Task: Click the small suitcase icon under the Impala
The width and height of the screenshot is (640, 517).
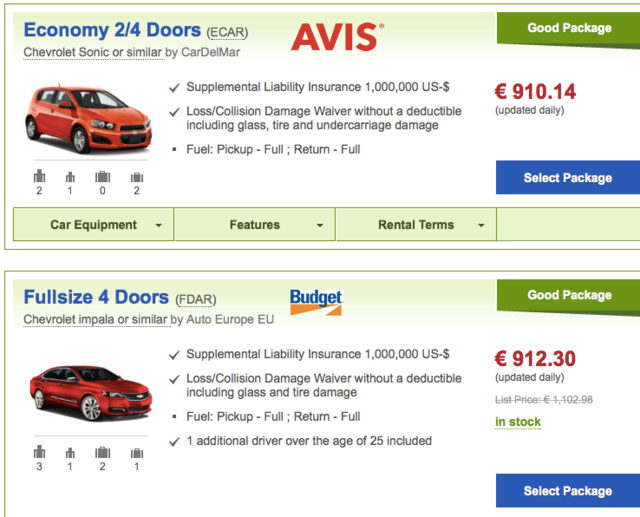Action: [135, 451]
